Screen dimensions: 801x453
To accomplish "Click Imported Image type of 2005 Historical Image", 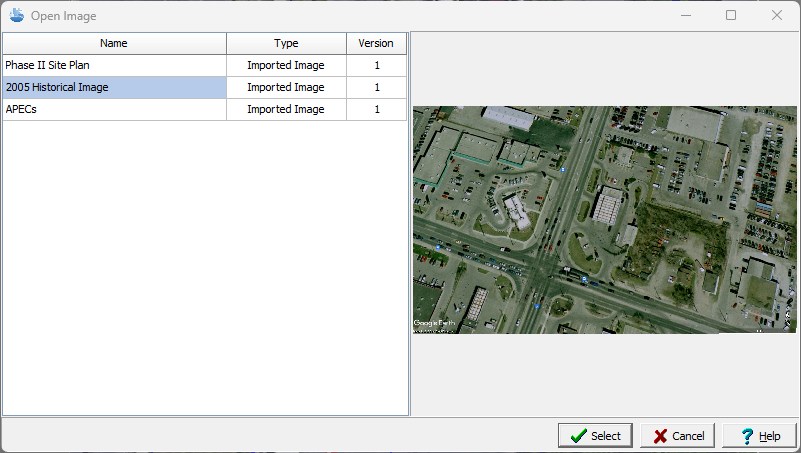I will coord(286,88).
